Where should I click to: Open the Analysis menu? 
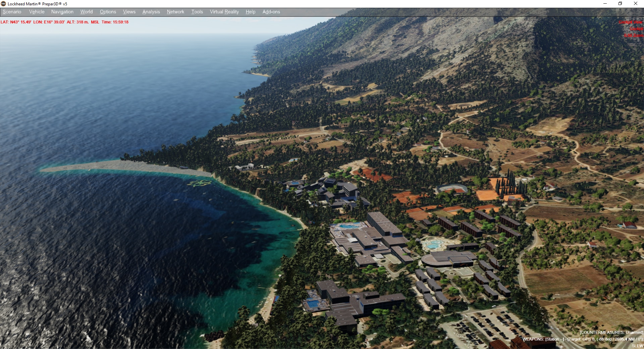pos(151,12)
